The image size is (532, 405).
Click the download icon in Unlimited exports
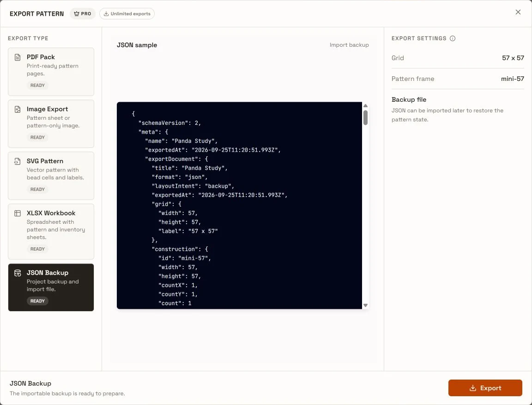(x=106, y=13)
